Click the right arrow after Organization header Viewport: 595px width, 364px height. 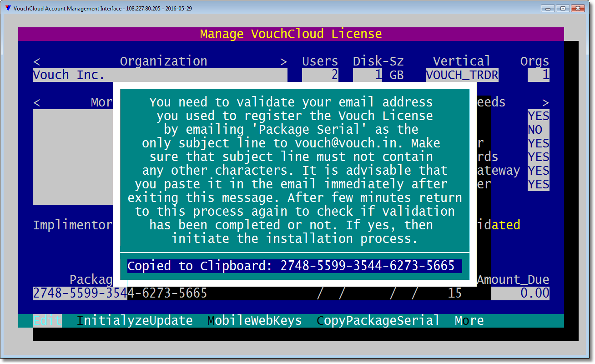[x=284, y=61]
